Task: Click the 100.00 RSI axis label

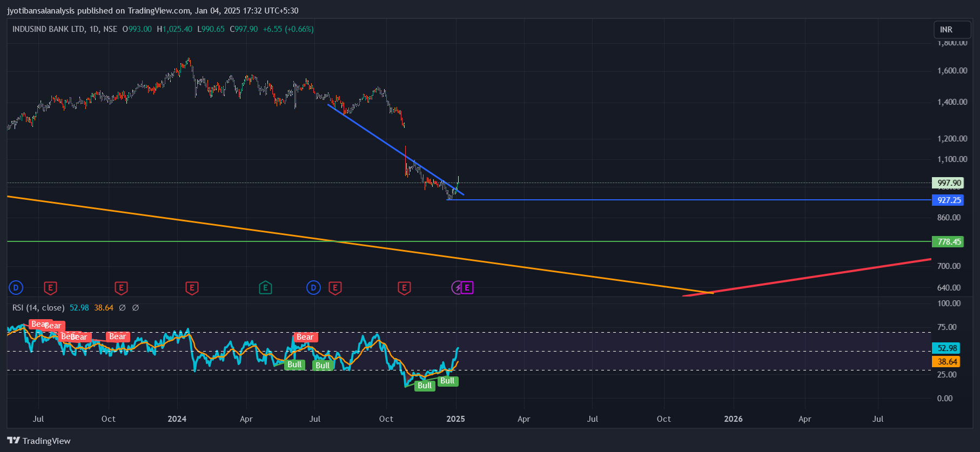Action: click(x=949, y=303)
